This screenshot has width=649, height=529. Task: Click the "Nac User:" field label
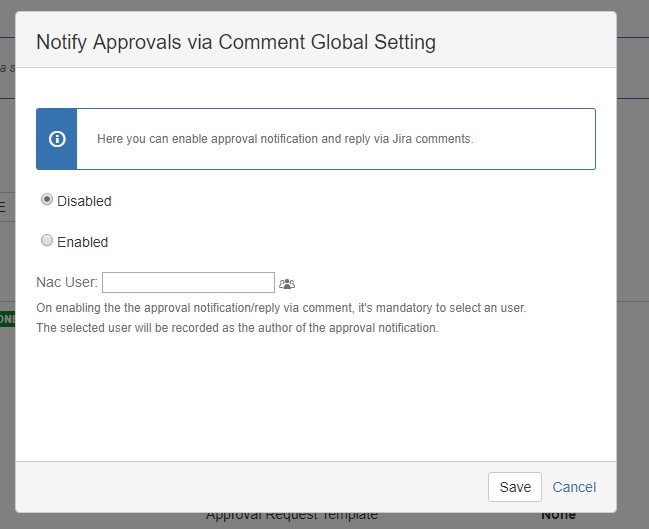(66, 283)
